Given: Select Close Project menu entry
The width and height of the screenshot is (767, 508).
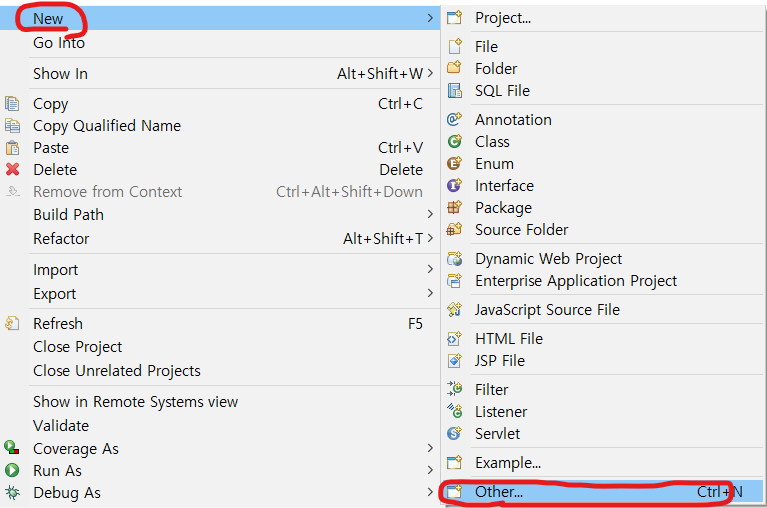Looking at the screenshot, I should point(77,347).
